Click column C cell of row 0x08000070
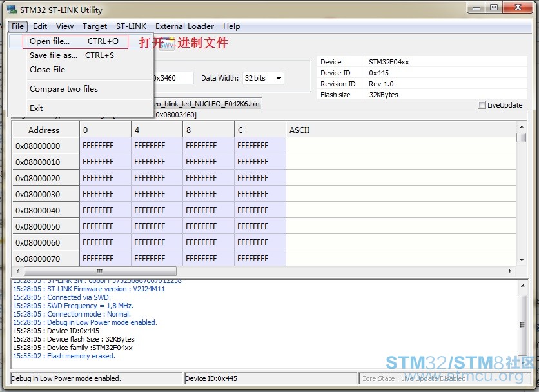Screen dimensions: 539x392 click(260, 259)
